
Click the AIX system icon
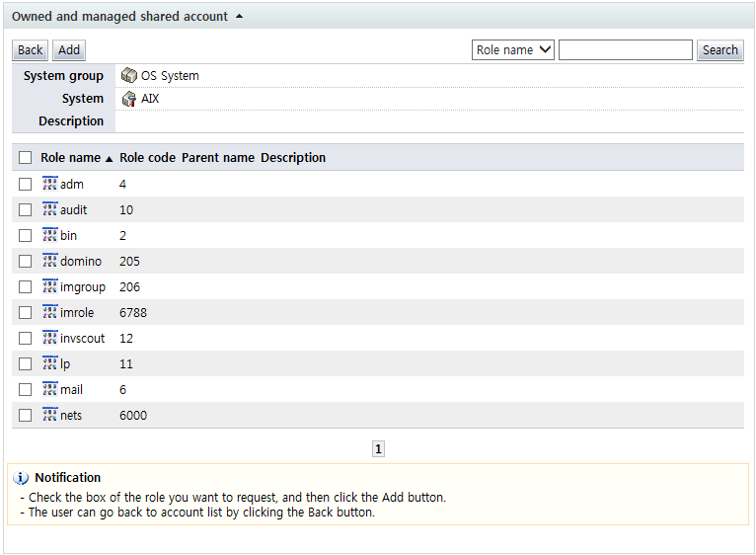pyautogui.click(x=128, y=99)
